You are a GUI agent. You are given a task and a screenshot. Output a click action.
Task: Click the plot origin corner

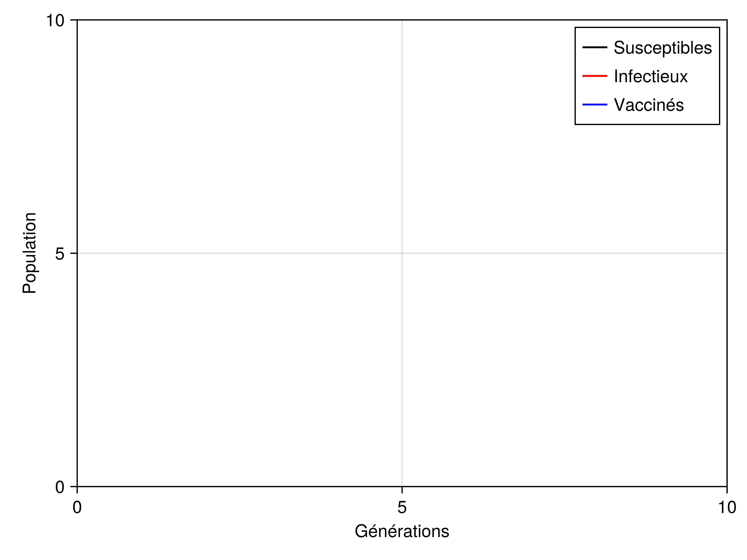[77, 487]
